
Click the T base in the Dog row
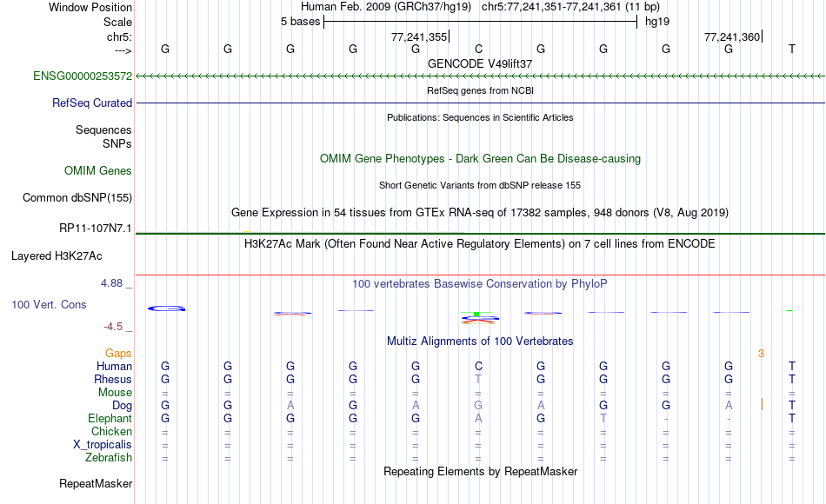point(792,406)
